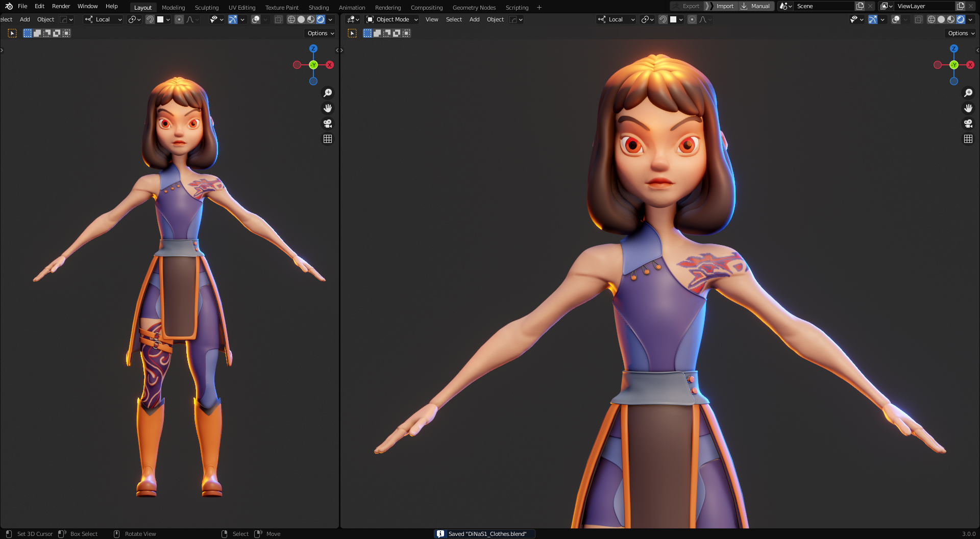980x539 pixels.
Task: Switch to the Shading workspace tab
Action: point(318,7)
